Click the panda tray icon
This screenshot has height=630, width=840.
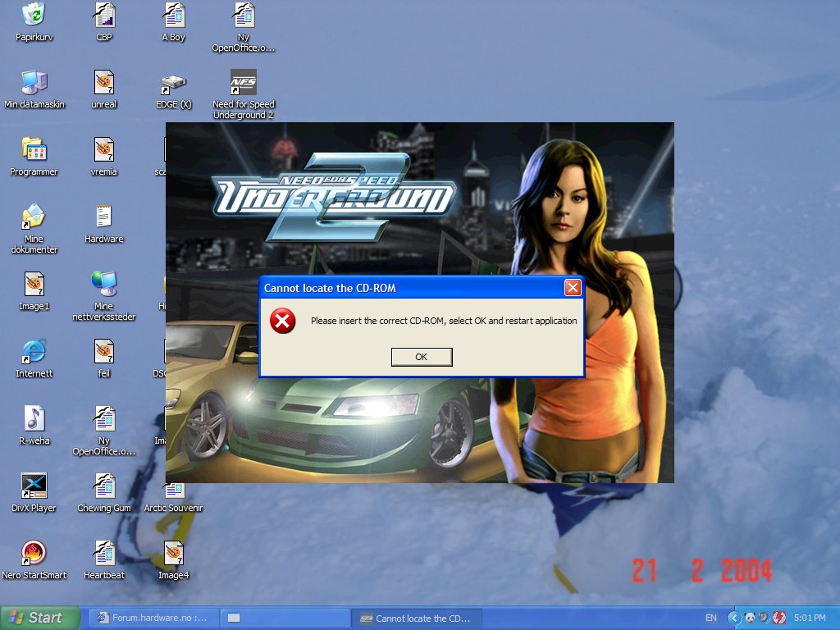tap(750, 619)
